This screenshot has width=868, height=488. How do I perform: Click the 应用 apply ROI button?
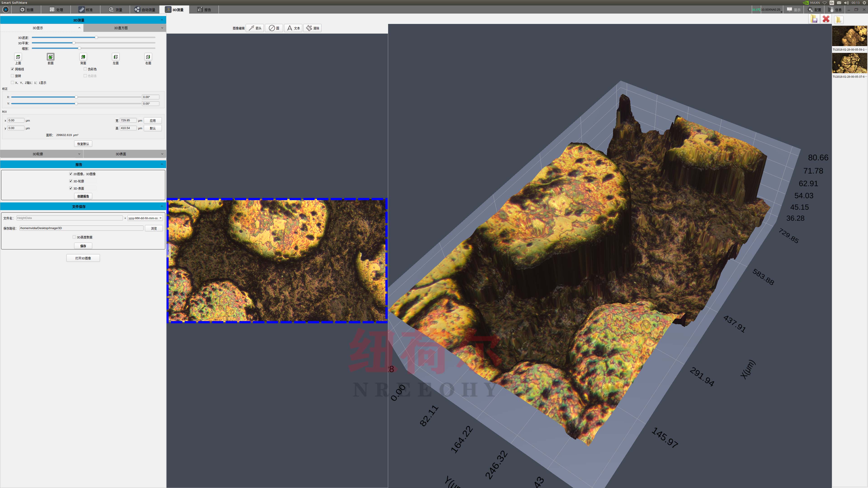point(153,121)
